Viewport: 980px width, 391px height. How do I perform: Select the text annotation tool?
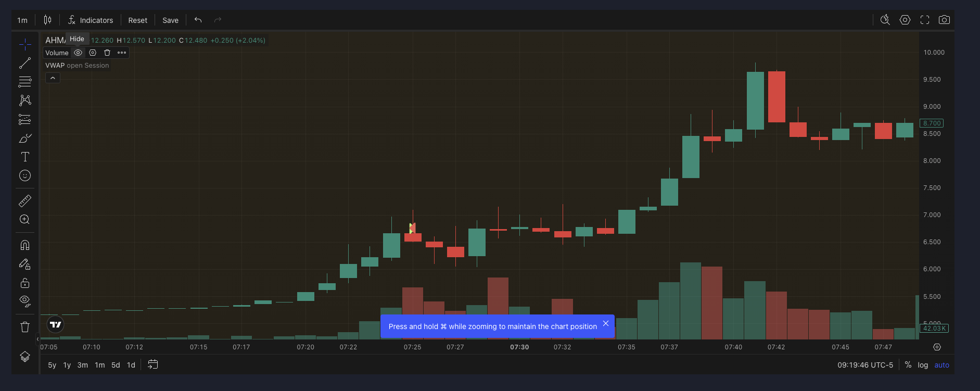25,157
